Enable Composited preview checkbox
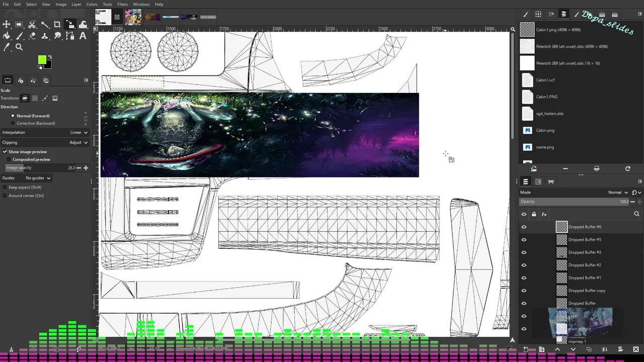 pos(9,159)
